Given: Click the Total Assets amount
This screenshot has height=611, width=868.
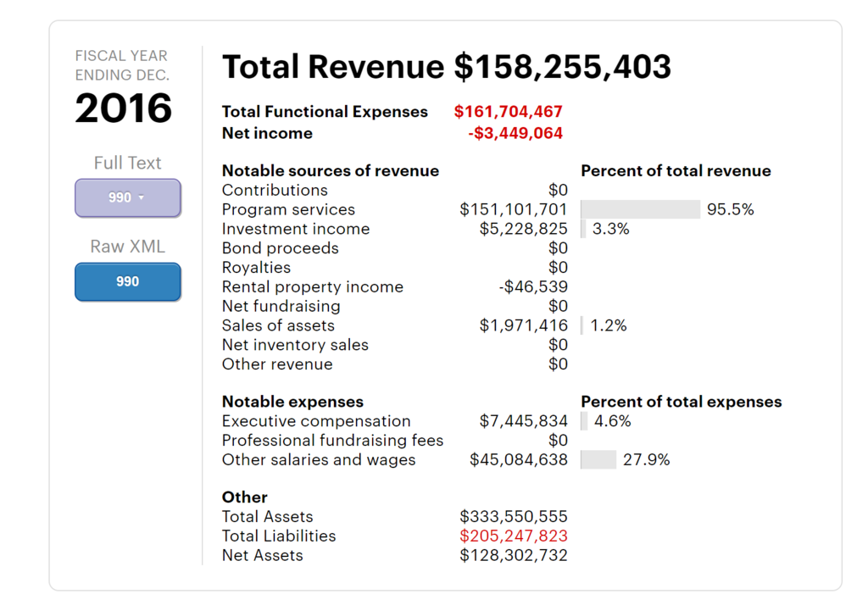Looking at the screenshot, I should 513,516.
